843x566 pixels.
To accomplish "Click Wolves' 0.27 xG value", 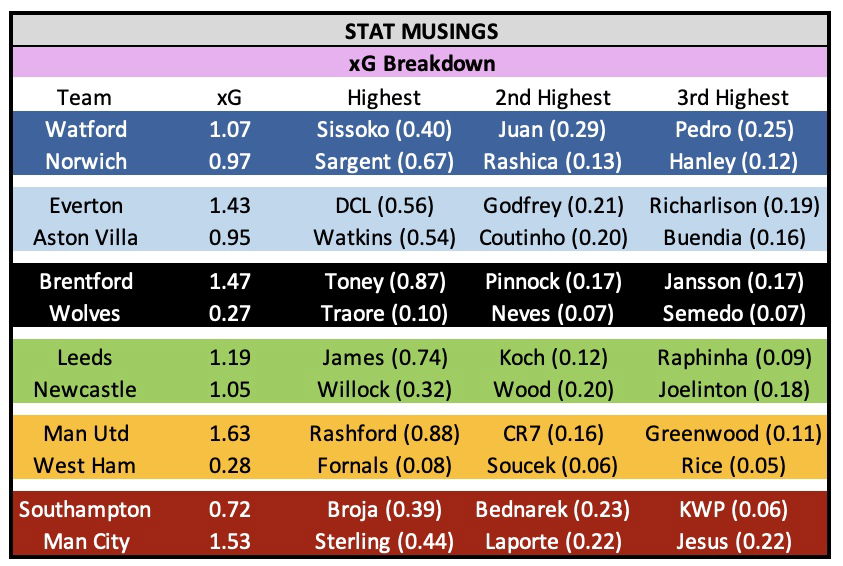I will tap(231, 314).
